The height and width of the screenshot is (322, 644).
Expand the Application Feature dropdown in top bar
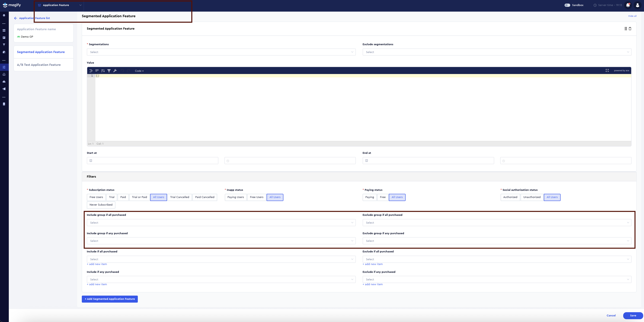pos(80,5)
